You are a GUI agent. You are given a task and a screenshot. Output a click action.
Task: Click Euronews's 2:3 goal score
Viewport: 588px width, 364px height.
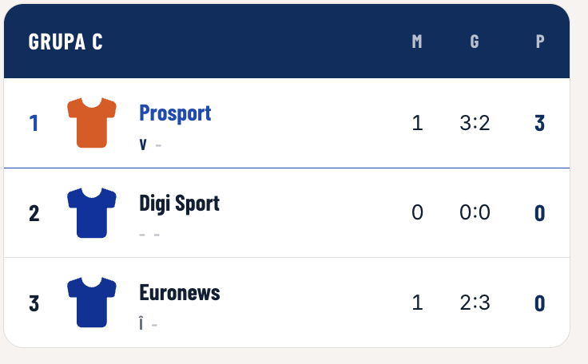475,303
